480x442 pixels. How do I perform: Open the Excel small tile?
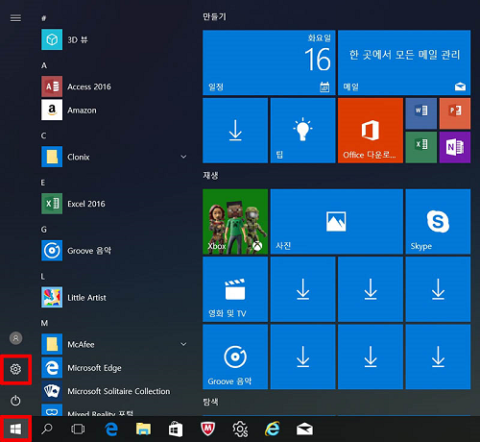(x=421, y=147)
